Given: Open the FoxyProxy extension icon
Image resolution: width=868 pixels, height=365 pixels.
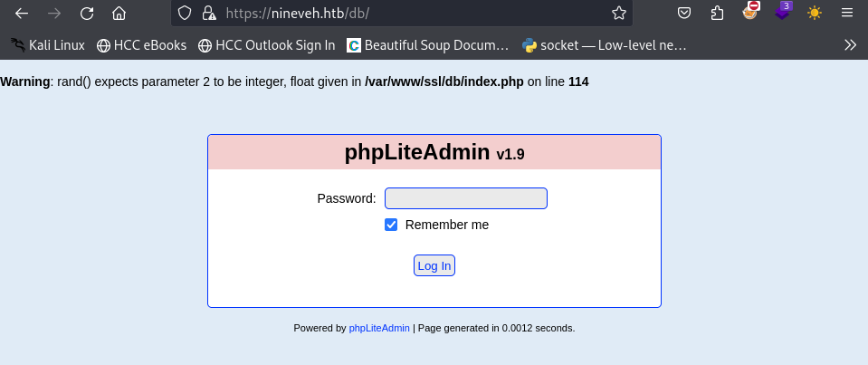Looking at the screenshot, I should (x=750, y=13).
